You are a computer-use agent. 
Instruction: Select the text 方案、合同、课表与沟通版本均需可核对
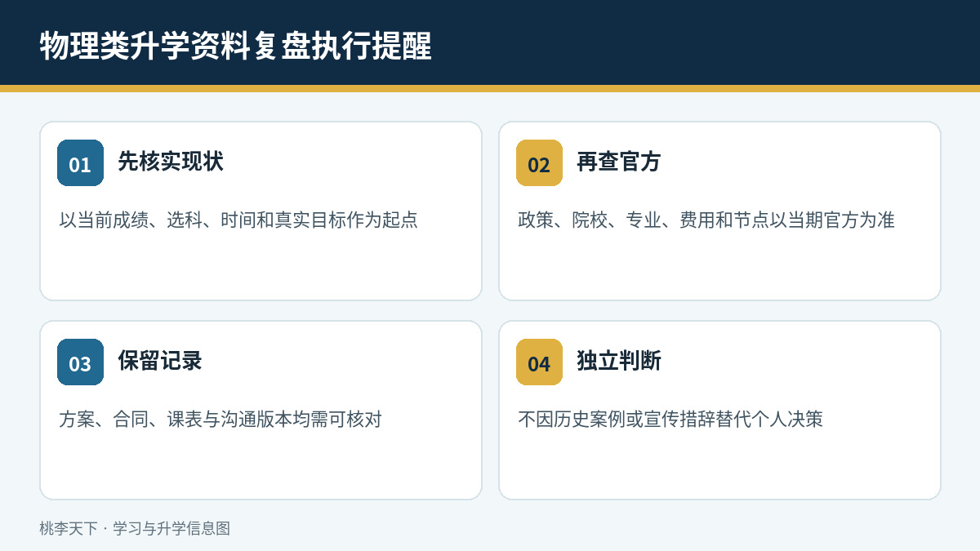tap(220, 419)
